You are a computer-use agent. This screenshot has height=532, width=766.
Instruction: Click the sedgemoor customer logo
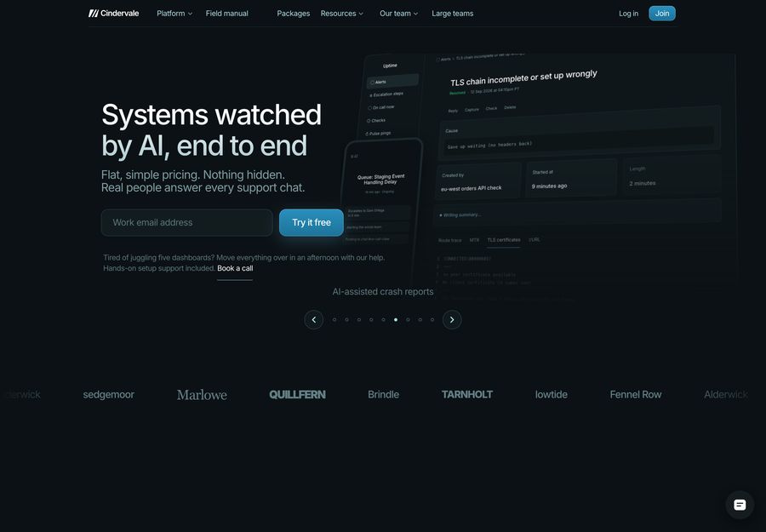[x=108, y=394]
